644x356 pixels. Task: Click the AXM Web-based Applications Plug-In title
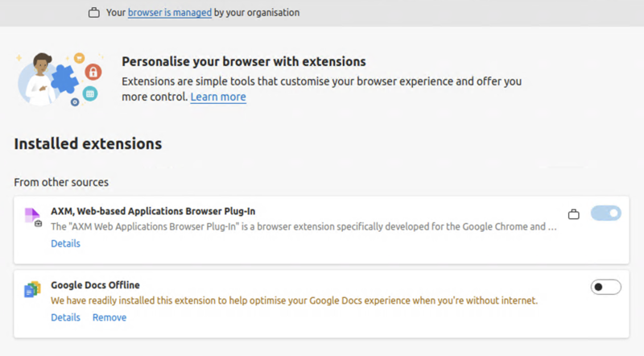click(x=153, y=211)
